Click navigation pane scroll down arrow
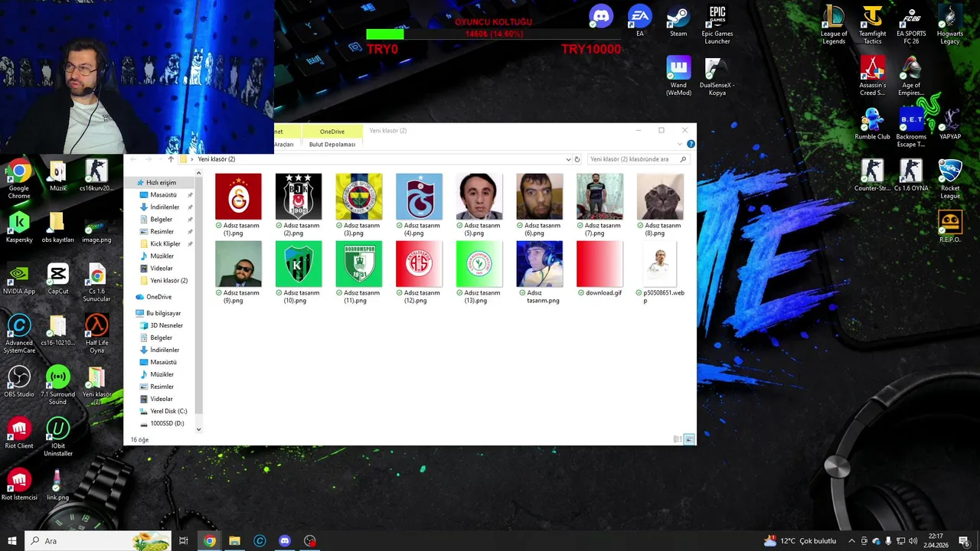 pyautogui.click(x=198, y=429)
